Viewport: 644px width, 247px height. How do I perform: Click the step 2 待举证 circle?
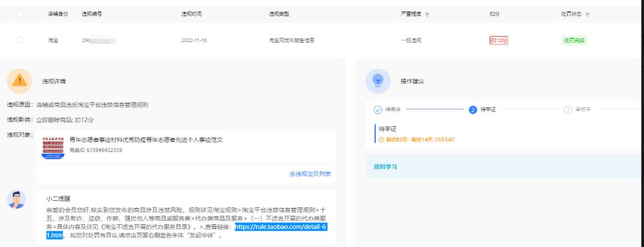click(473, 109)
